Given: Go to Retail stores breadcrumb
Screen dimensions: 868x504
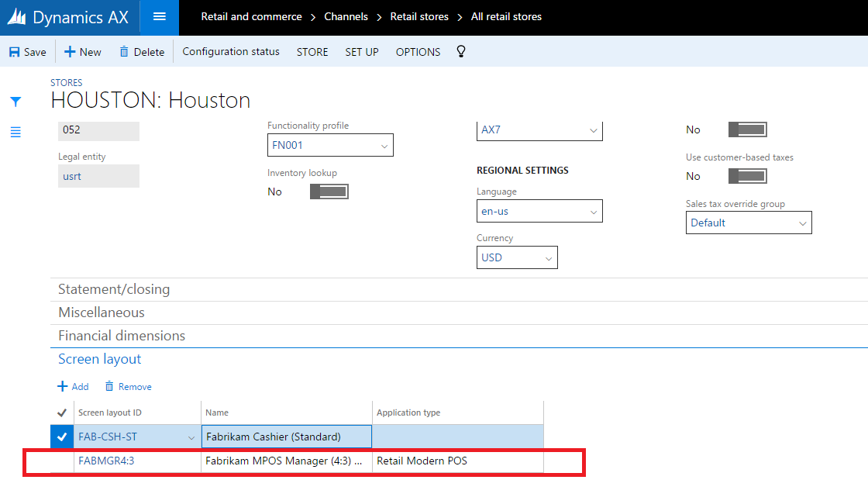Looking at the screenshot, I should [419, 16].
